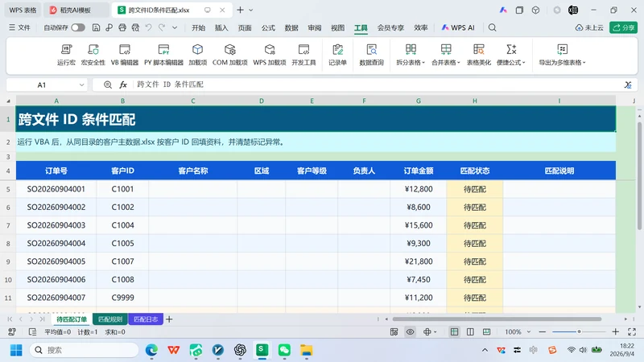This screenshot has width=644, height=362.
Task: Select cell containing SO20260904003
Action: pyautogui.click(x=56, y=225)
